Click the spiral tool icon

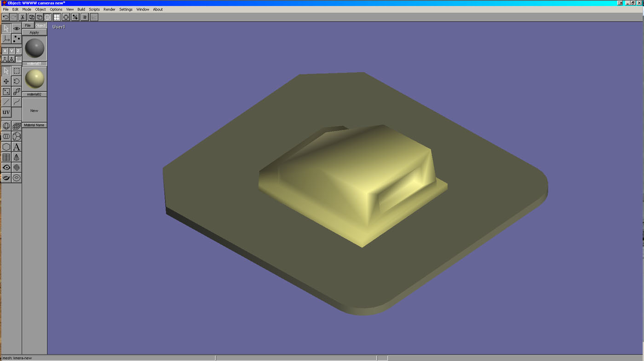tap(17, 168)
